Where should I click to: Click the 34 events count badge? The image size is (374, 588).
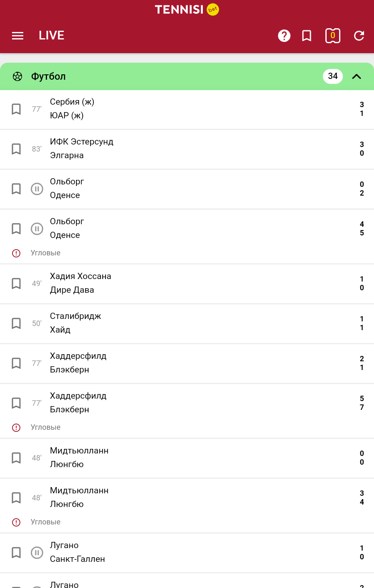pos(332,76)
